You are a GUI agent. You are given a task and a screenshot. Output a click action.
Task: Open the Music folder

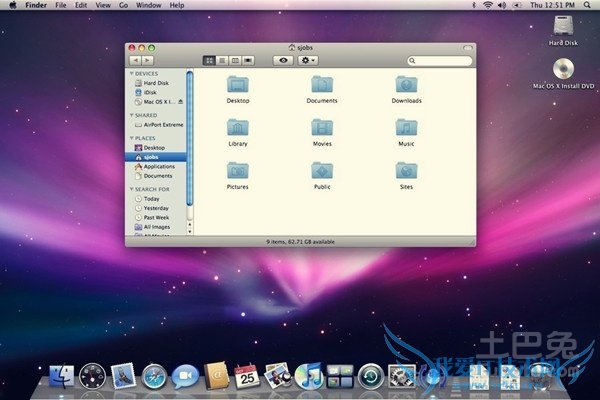[406, 127]
